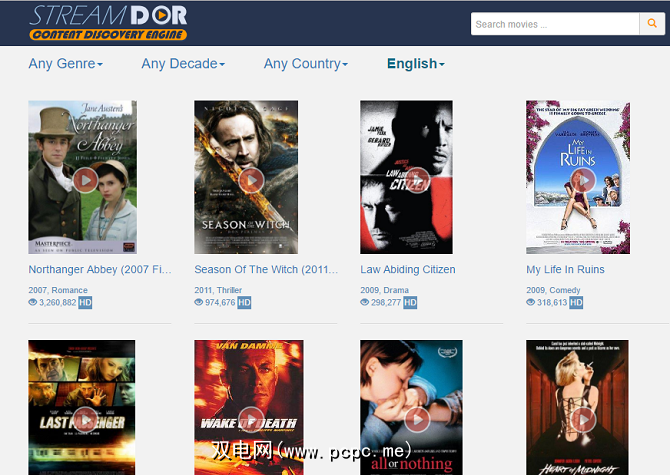Image resolution: width=670 pixels, height=475 pixels.
Task: Click the eye views icon beside 298,277
Action: coord(364,302)
